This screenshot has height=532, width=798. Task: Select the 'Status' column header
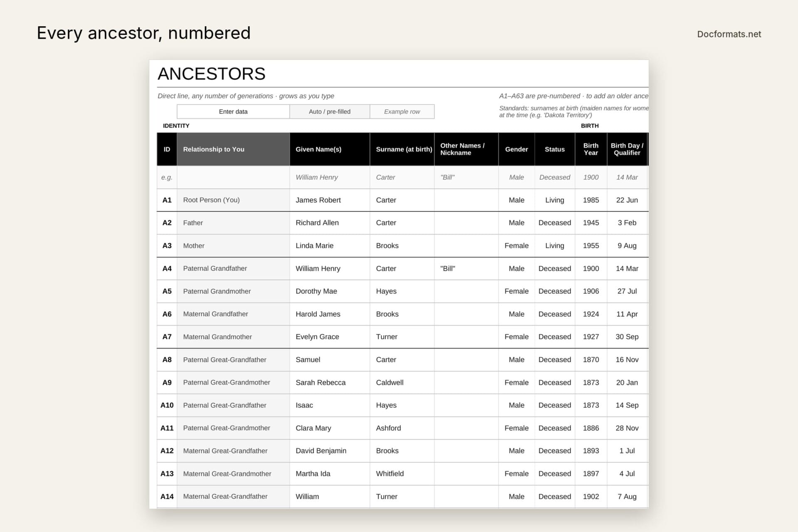coord(555,149)
